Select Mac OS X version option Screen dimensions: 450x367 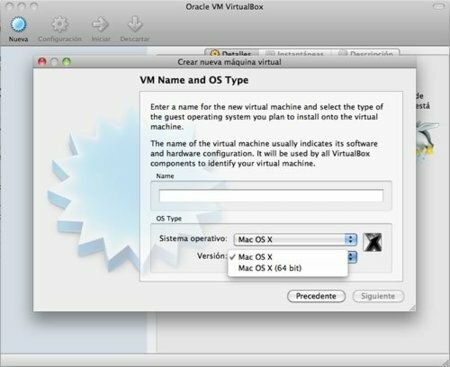pyautogui.click(x=287, y=257)
